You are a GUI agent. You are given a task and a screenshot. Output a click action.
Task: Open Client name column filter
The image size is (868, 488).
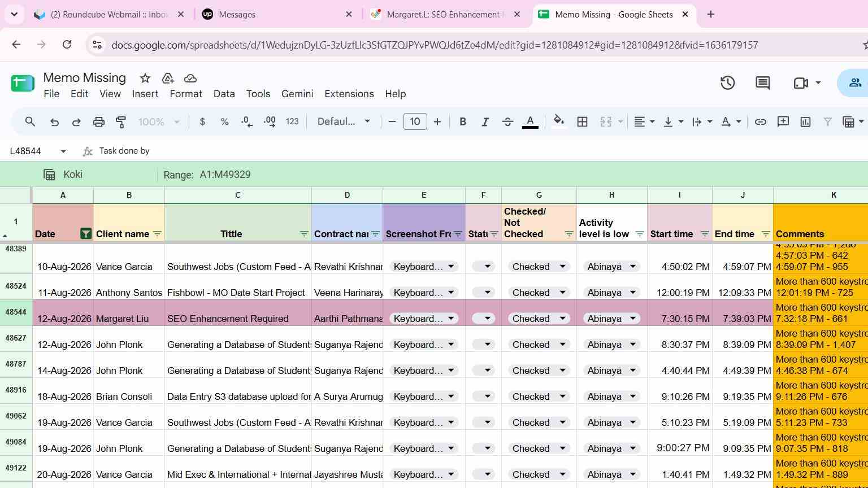pyautogui.click(x=157, y=234)
